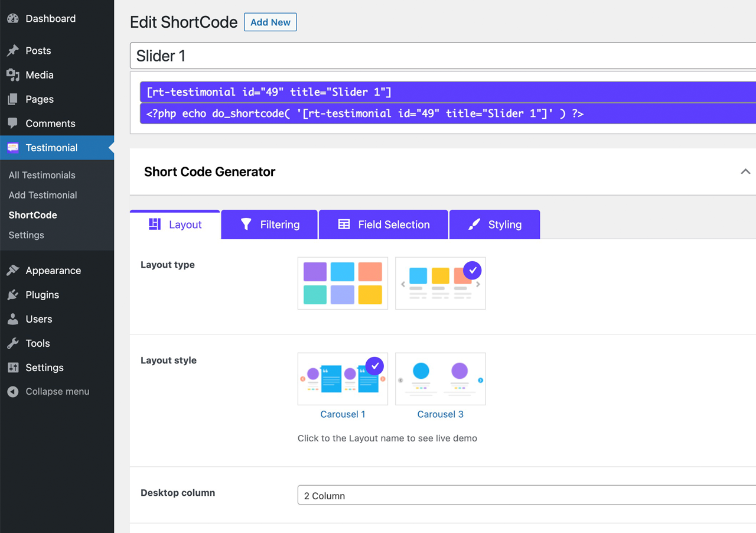This screenshot has height=533, width=756.
Task: Open the Desktop column dropdown
Action: tap(527, 495)
